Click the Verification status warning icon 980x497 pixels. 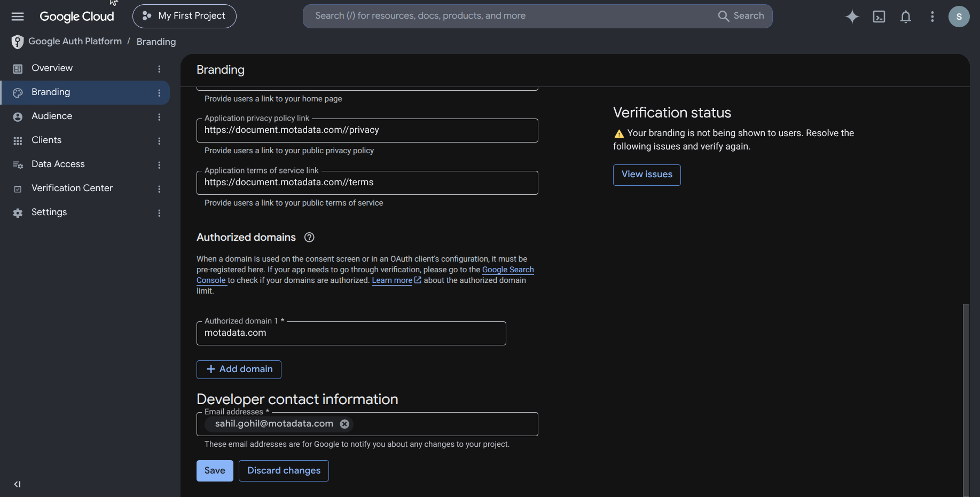[619, 133]
